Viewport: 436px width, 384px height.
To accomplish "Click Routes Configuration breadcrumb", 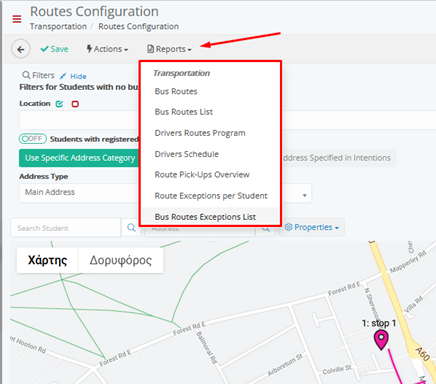I will 138,26.
